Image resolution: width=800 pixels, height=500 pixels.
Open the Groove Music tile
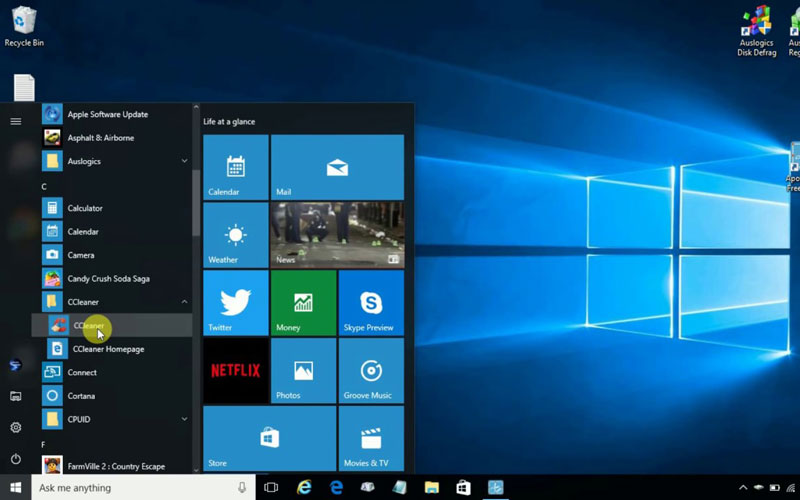click(371, 370)
